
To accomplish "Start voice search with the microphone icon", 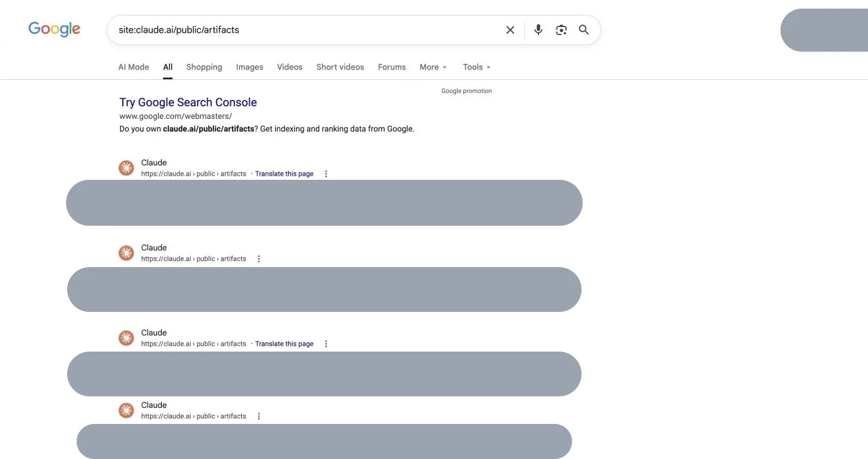I will click(538, 30).
